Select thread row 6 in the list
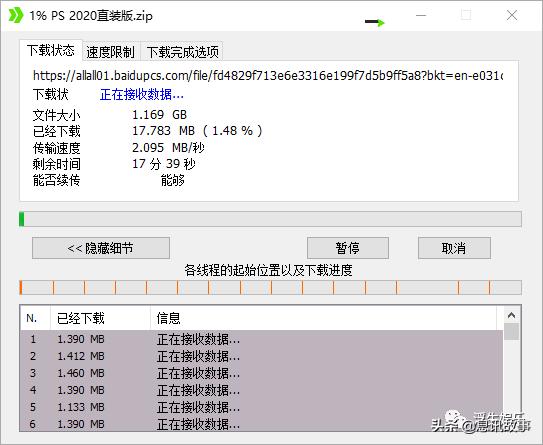543x445 pixels. (x=261, y=424)
